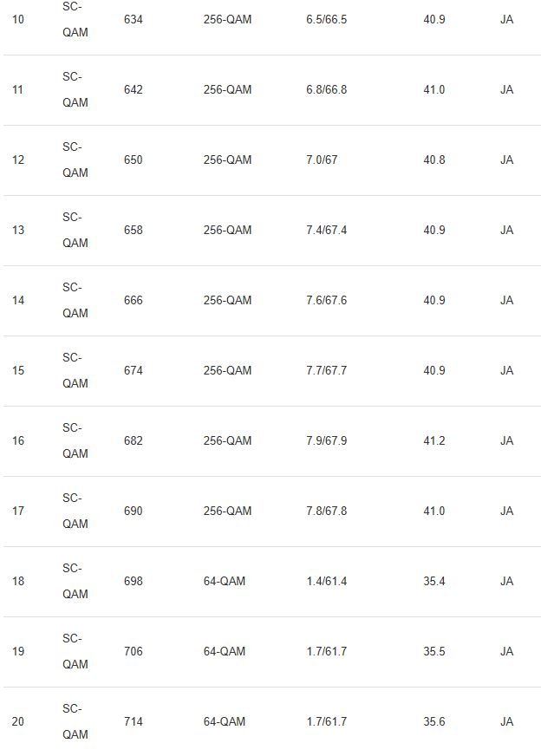541x756 pixels.
Task: Select 6.5/66.5 power level value
Action: coord(327,20)
